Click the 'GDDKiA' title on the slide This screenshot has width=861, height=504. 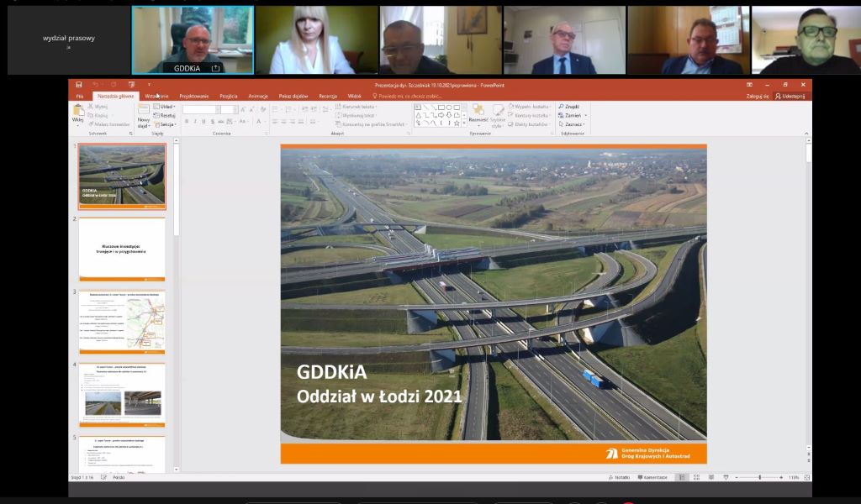point(331,372)
